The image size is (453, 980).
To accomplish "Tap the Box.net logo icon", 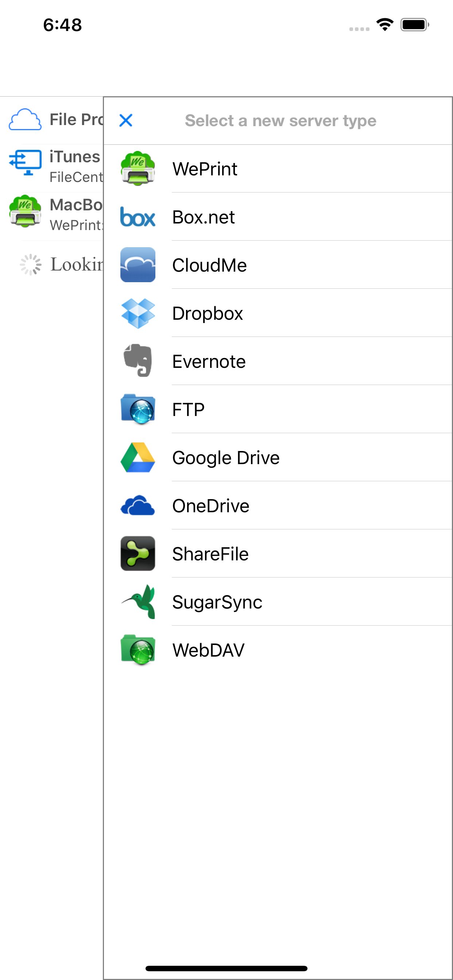I will point(138,217).
